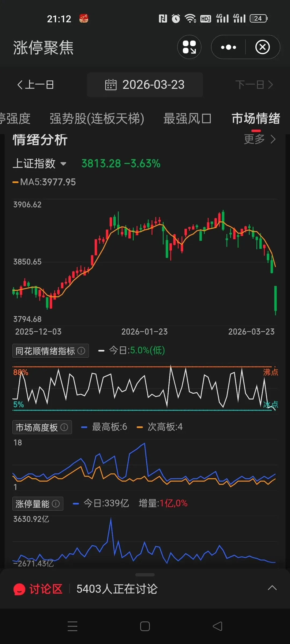Go to previous day 上一日
The image size is (290, 644).
coord(35,85)
